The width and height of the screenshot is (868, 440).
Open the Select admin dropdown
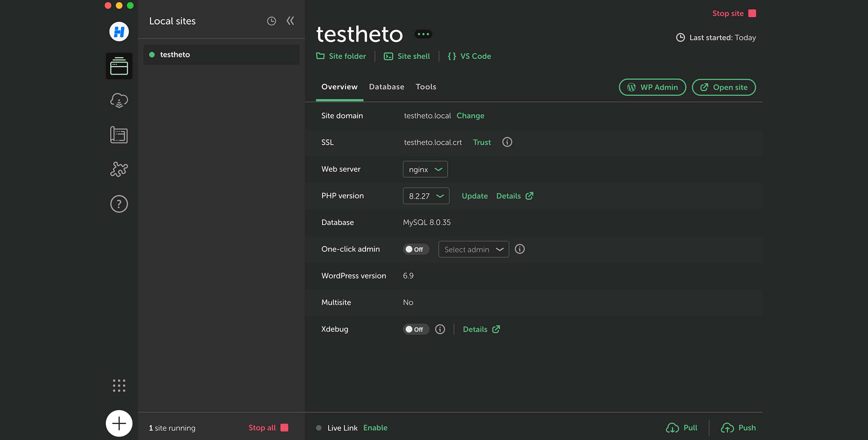473,249
